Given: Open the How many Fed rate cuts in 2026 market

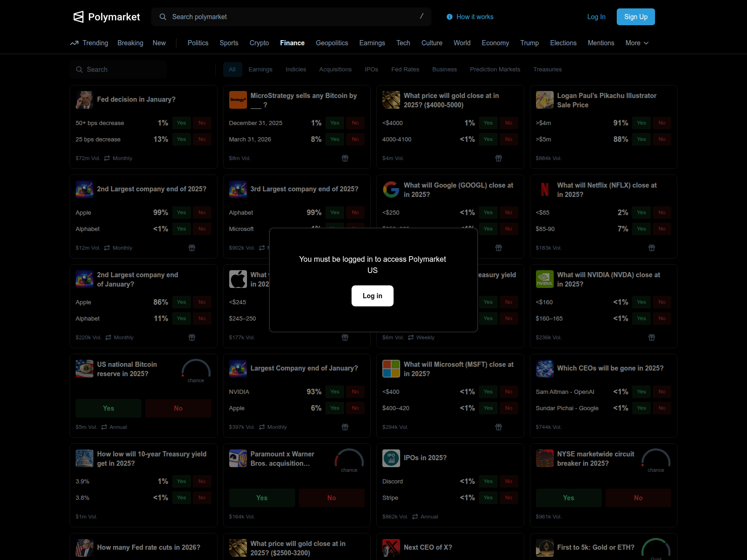Looking at the screenshot, I should click(x=148, y=547).
